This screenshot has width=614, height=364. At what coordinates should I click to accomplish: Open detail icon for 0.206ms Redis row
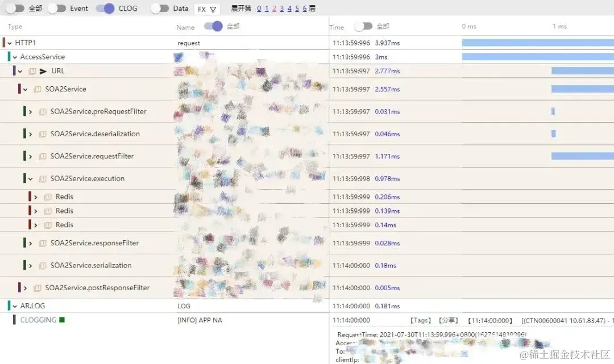pos(48,197)
